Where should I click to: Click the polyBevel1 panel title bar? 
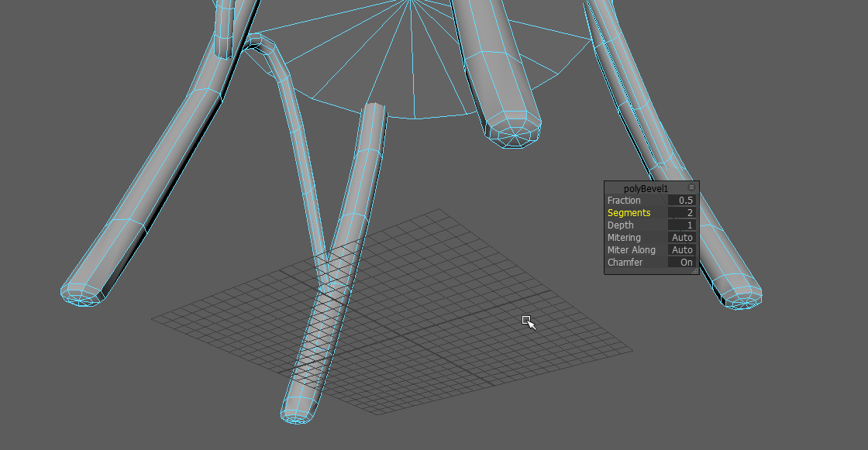[x=646, y=188]
